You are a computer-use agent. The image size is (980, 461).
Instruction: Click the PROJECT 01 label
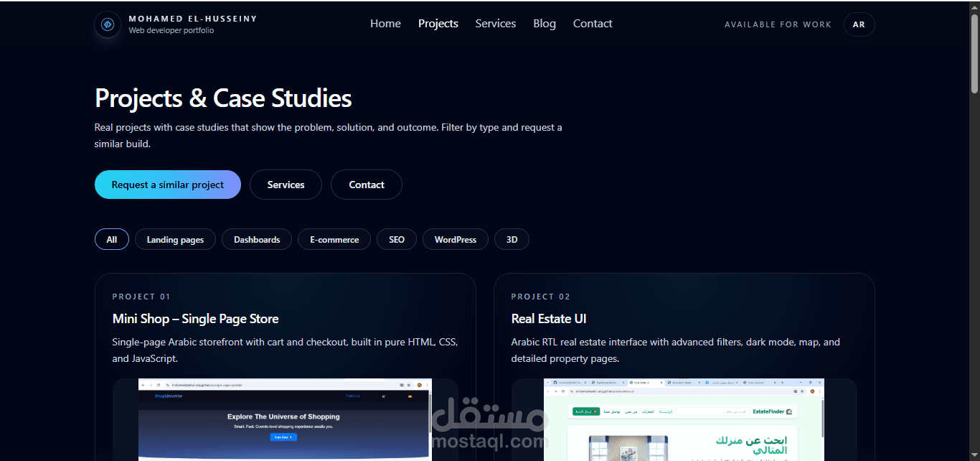141,297
